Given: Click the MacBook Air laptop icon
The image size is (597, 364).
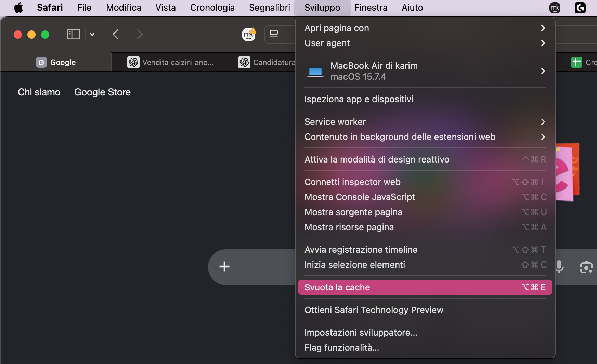Looking at the screenshot, I should tap(315, 71).
